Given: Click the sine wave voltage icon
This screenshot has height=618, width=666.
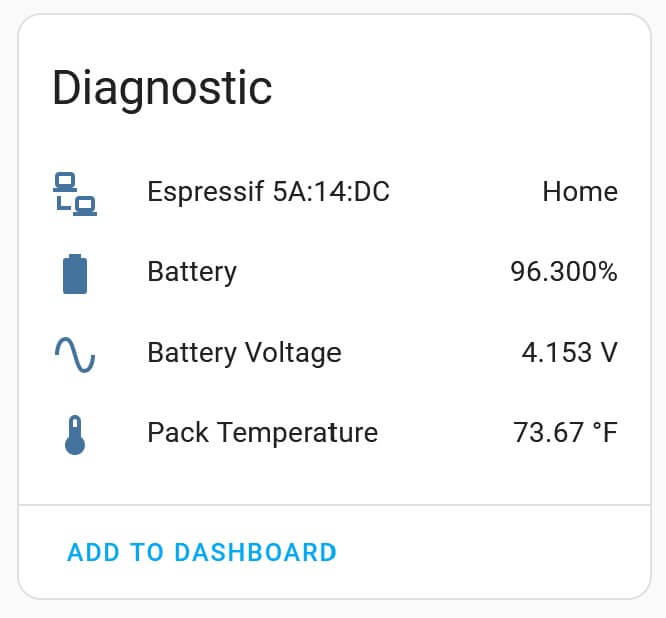Looking at the screenshot, I should click(x=74, y=353).
